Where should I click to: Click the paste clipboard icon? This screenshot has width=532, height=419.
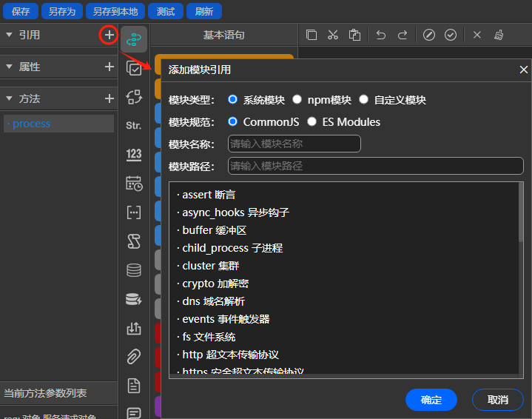tap(354, 35)
